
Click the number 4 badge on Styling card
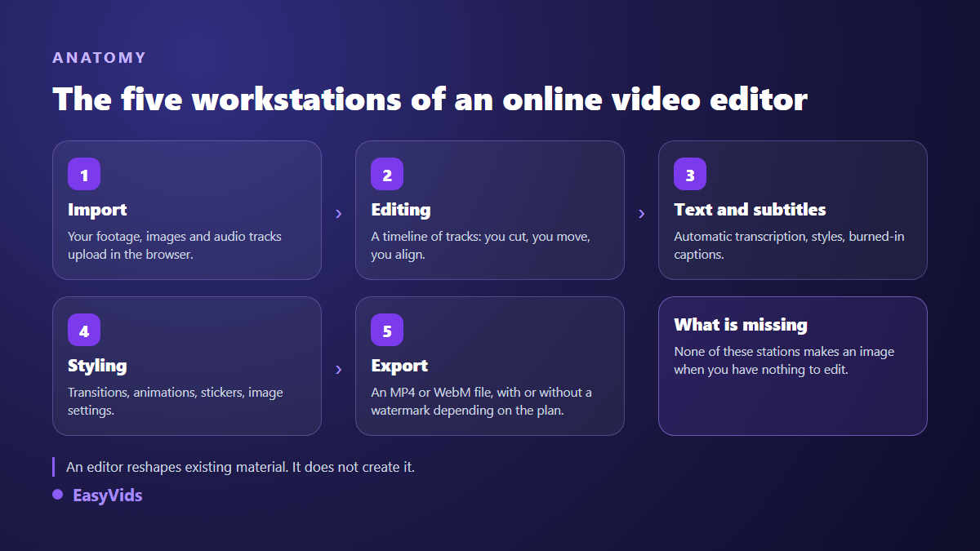click(x=84, y=330)
